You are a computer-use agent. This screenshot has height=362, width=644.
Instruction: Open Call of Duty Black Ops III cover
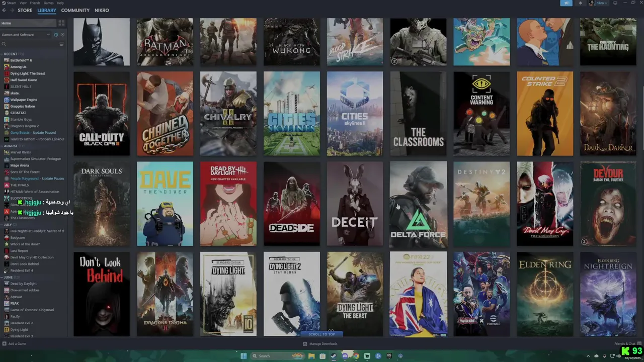pos(102,114)
